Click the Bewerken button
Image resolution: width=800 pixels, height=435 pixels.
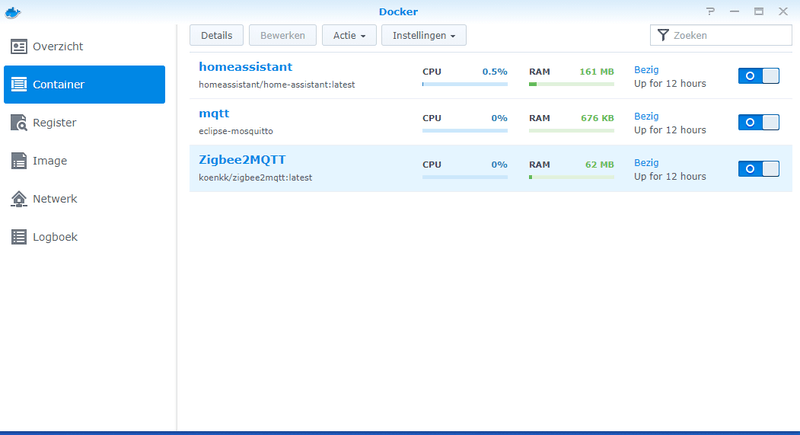click(x=283, y=35)
